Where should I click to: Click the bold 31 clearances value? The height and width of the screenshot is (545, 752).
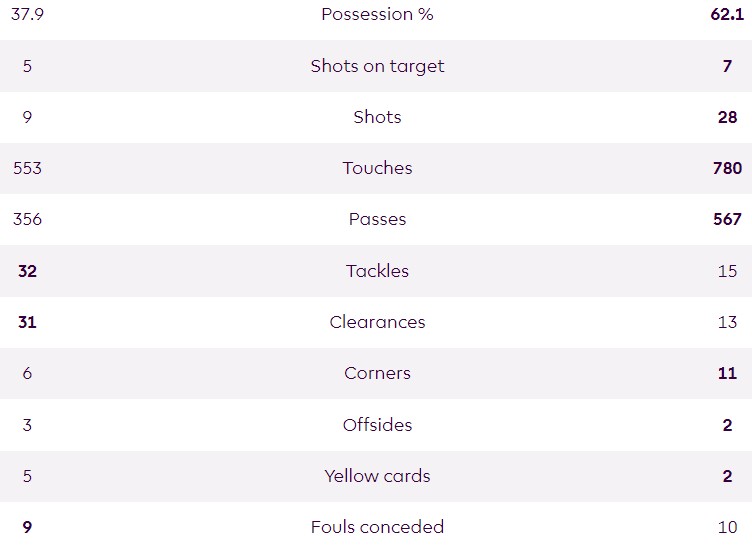(27, 322)
